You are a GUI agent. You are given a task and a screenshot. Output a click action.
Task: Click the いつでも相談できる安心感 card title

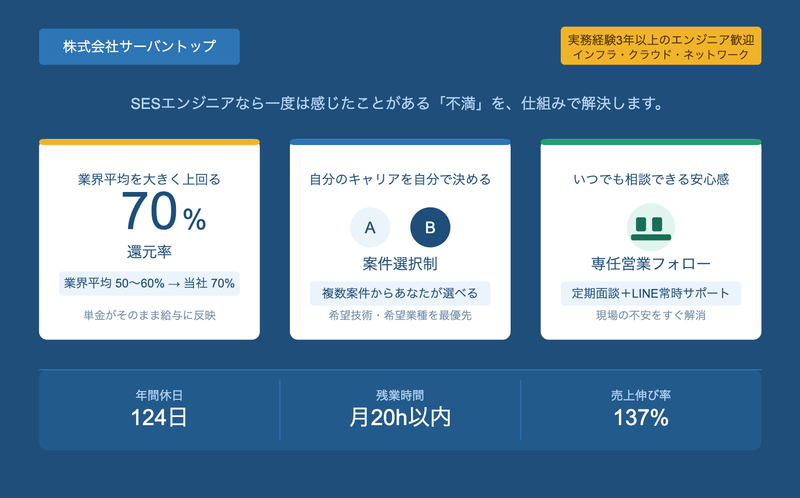point(650,180)
